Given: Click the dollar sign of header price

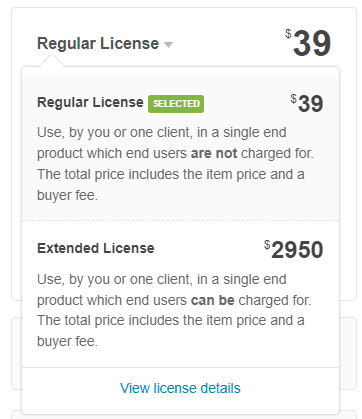Looking at the screenshot, I should 288,34.
